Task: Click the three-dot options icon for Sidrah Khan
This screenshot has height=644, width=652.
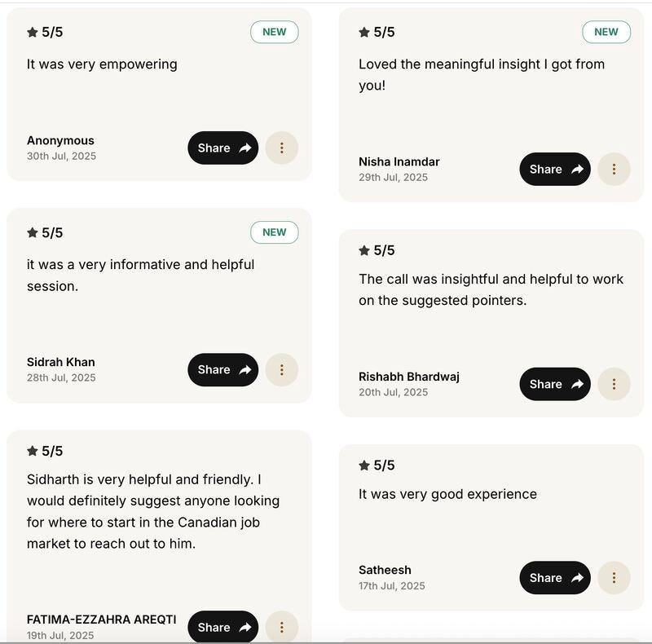Action: tap(282, 369)
